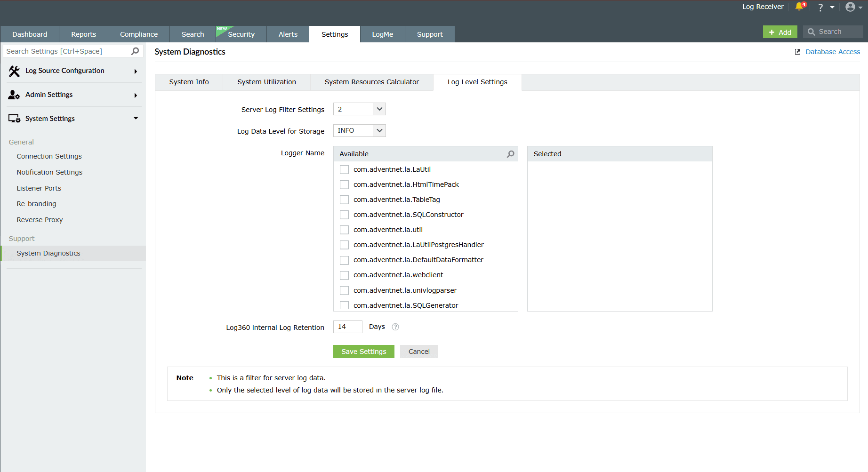Focus the Log360 internal Log Retention field
Image resolution: width=868 pixels, height=472 pixels.
(x=348, y=327)
